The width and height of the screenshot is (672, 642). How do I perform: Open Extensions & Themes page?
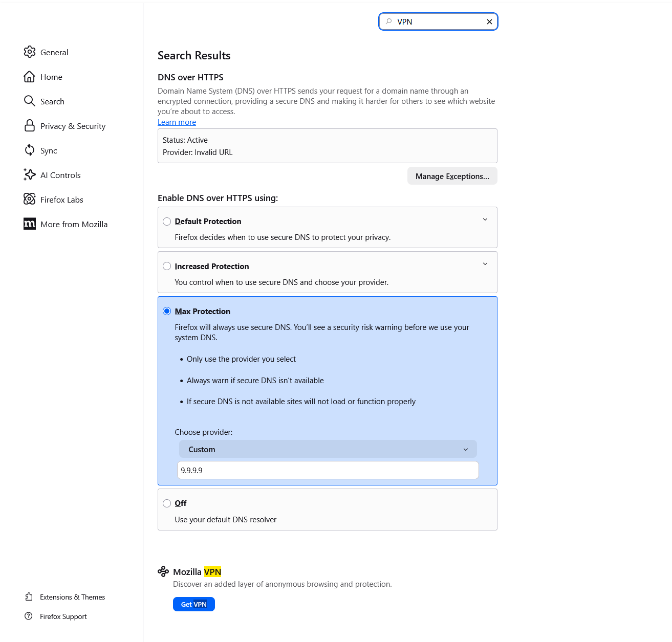72,597
